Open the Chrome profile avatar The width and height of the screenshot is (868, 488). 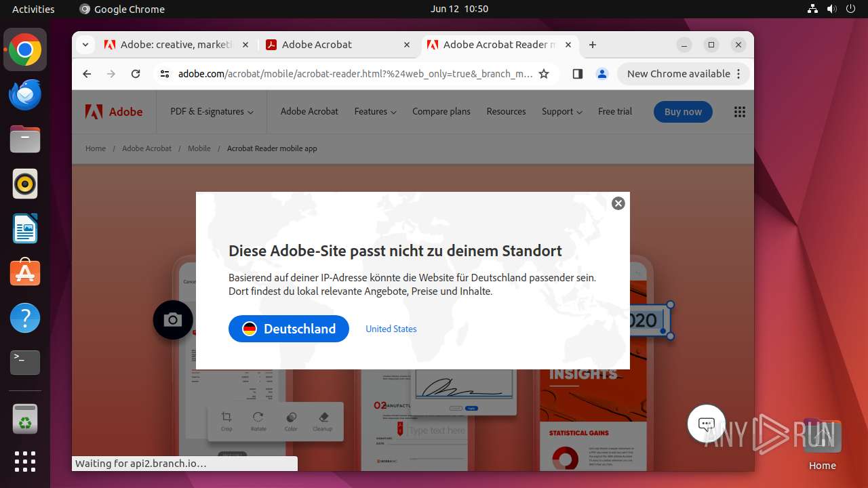601,74
